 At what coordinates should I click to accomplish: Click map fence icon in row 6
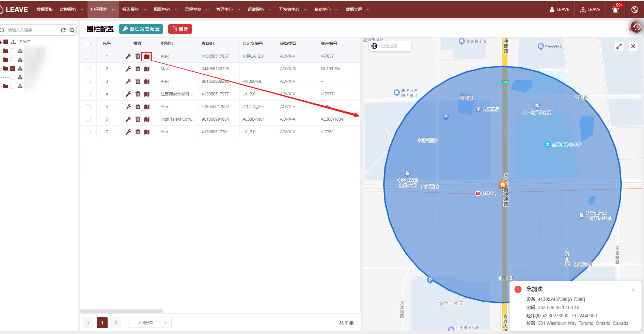[147, 119]
